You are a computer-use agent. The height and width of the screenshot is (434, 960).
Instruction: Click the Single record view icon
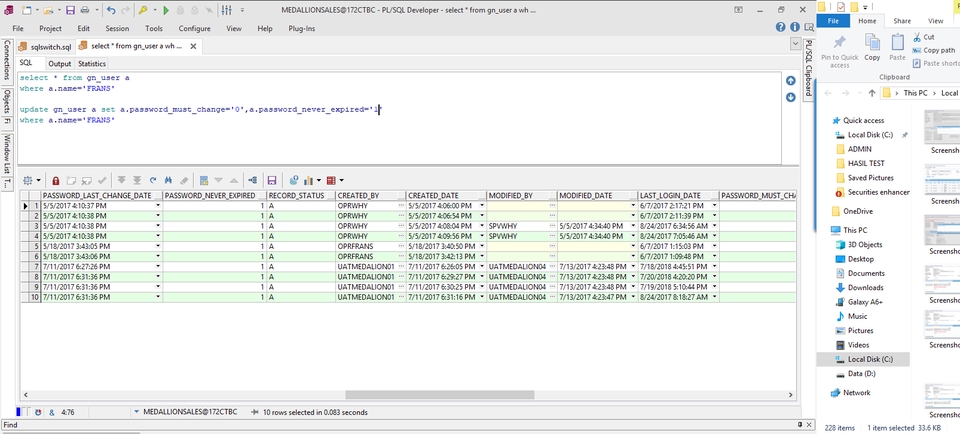click(x=204, y=181)
